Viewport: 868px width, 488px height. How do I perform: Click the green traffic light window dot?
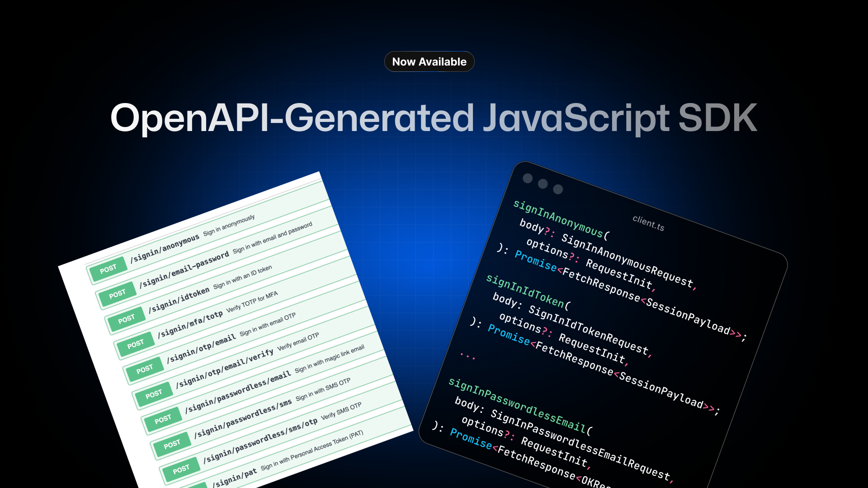(x=557, y=189)
